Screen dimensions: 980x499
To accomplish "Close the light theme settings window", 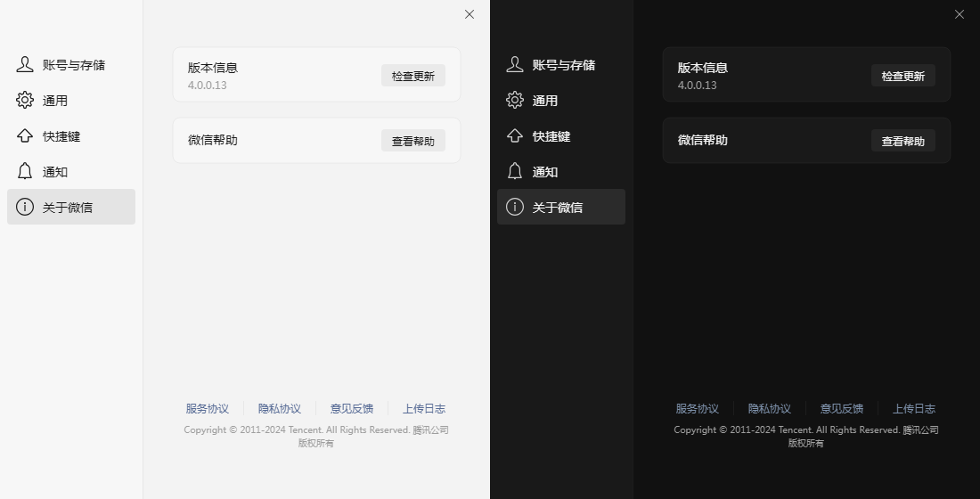I will 470,14.
